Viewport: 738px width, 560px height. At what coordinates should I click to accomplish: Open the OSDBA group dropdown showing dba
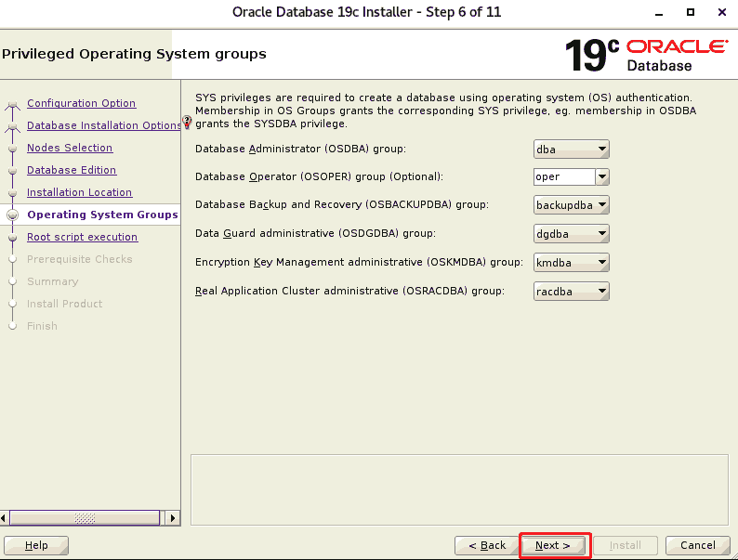point(571,149)
